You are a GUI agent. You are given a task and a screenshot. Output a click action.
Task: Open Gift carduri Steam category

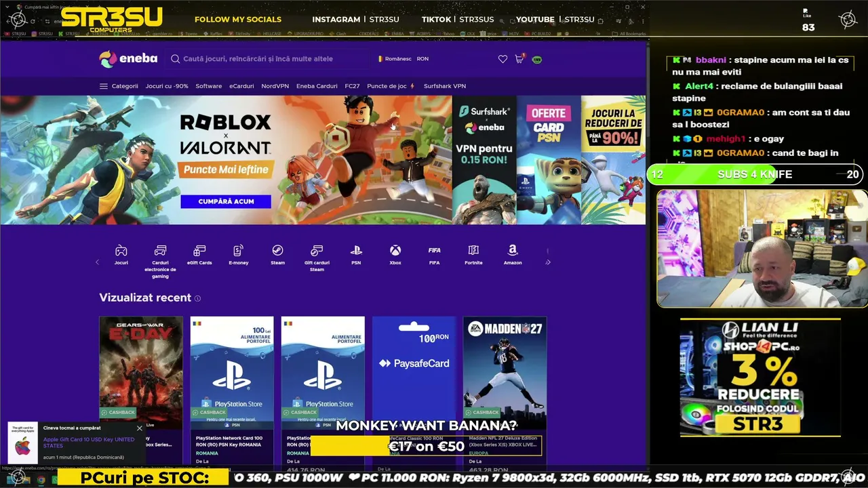pyautogui.click(x=317, y=258)
